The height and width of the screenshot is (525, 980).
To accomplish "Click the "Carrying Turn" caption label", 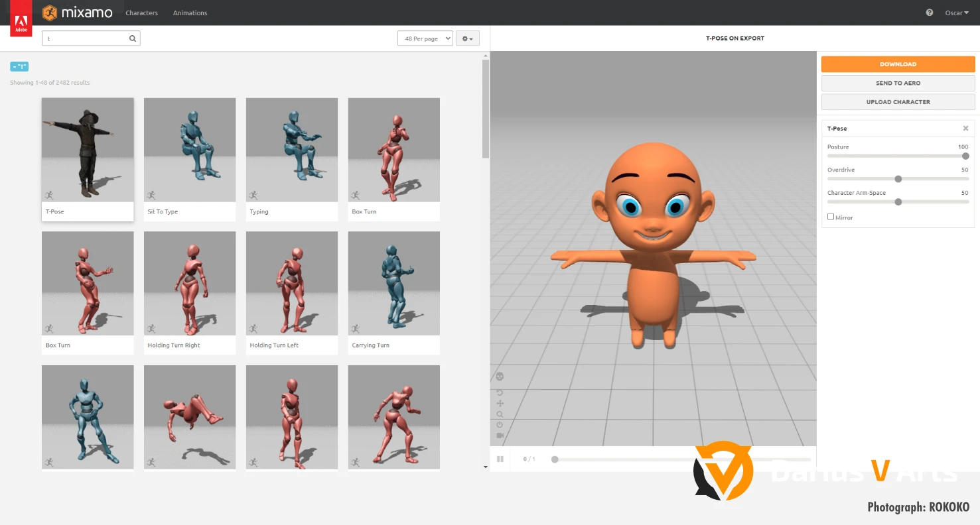I will [x=371, y=345].
